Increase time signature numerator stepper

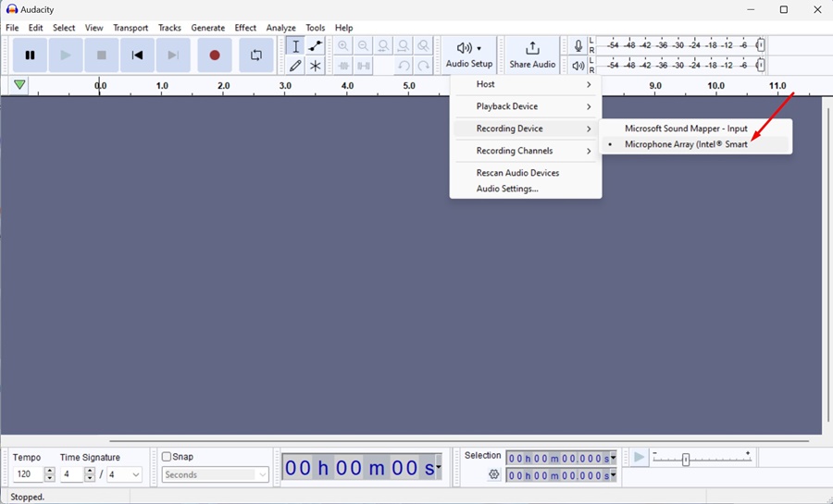tap(90, 471)
